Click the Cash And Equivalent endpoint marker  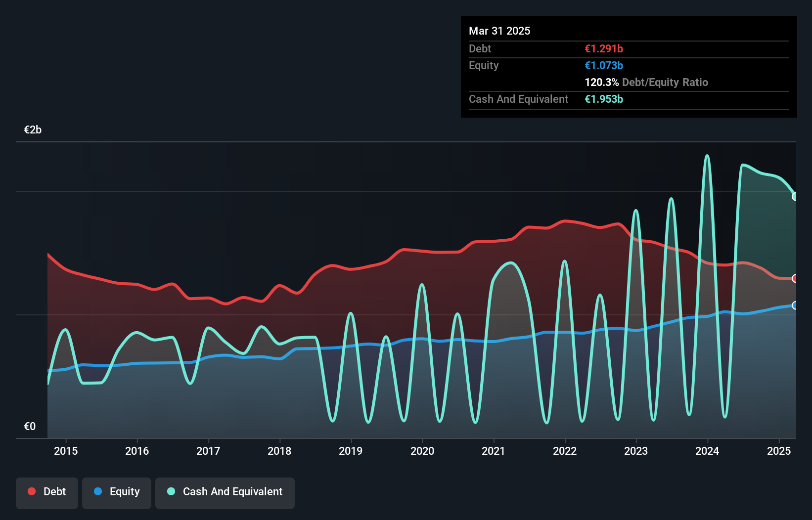click(795, 197)
